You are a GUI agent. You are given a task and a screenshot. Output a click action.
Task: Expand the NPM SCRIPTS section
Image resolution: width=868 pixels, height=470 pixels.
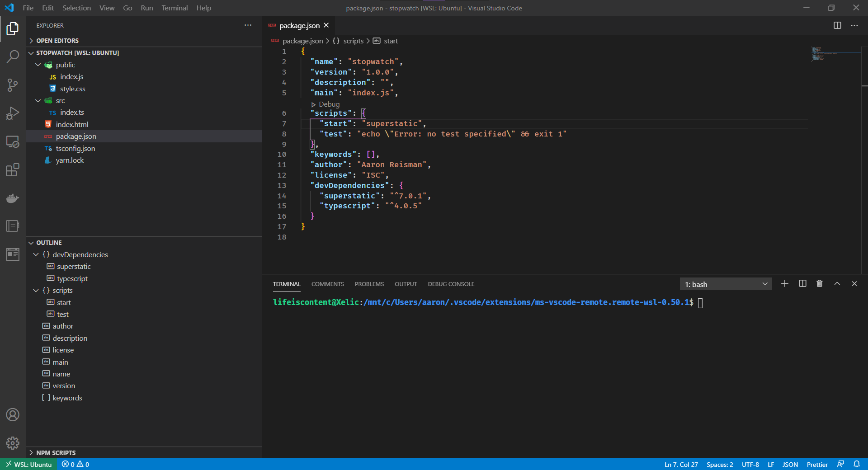point(56,452)
